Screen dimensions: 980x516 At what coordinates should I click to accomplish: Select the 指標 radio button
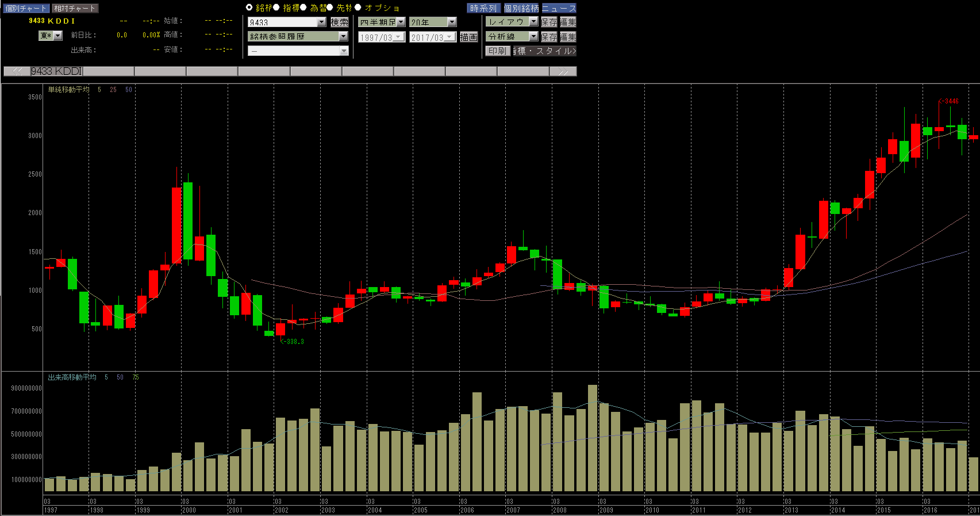[x=276, y=7]
